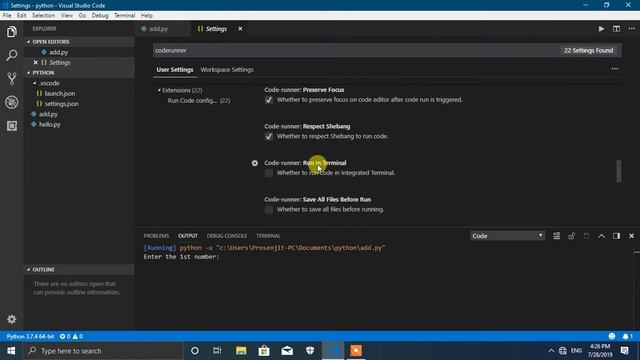This screenshot has width=640, height=360.
Task: Open launch.json in explorer
Action: [x=60, y=93]
